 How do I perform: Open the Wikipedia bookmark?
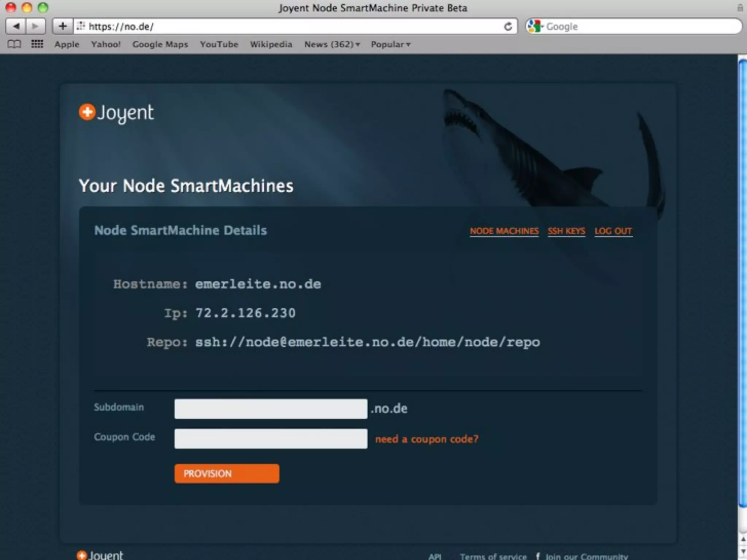click(271, 44)
